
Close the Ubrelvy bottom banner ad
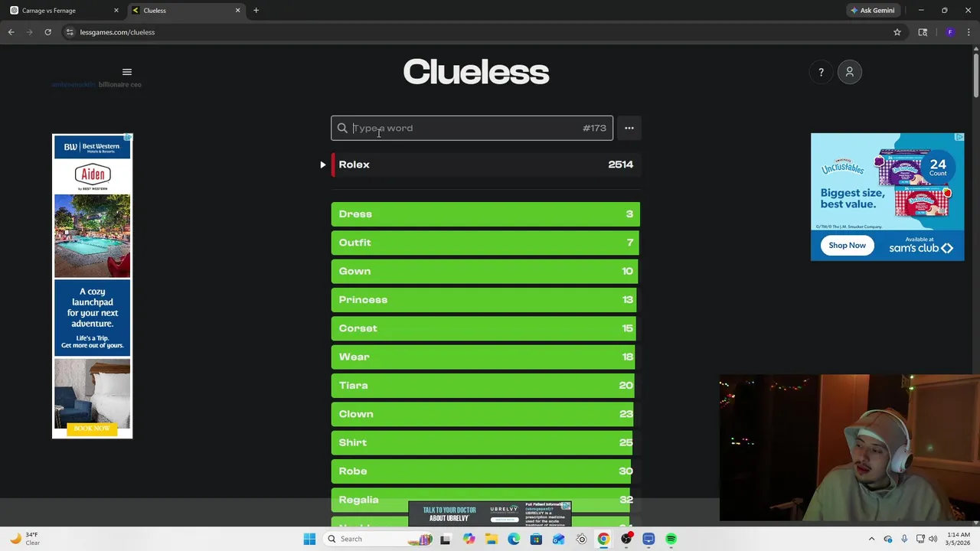[566, 506]
